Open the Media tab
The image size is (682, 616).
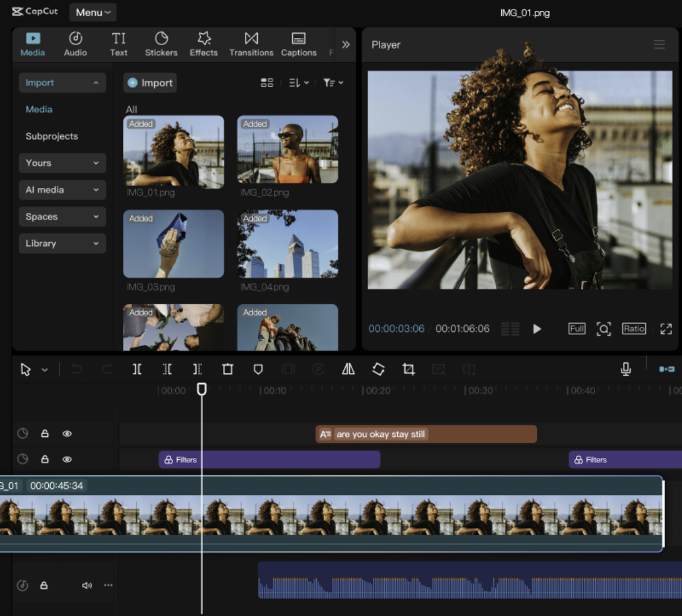pyautogui.click(x=33, y=45)
